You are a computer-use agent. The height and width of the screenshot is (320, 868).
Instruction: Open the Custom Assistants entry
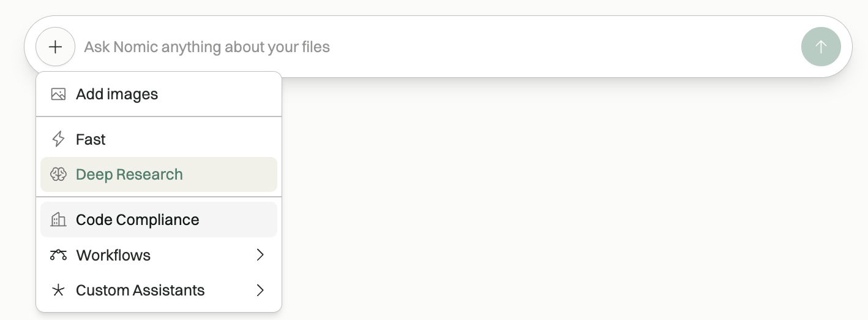click(140, 290)
